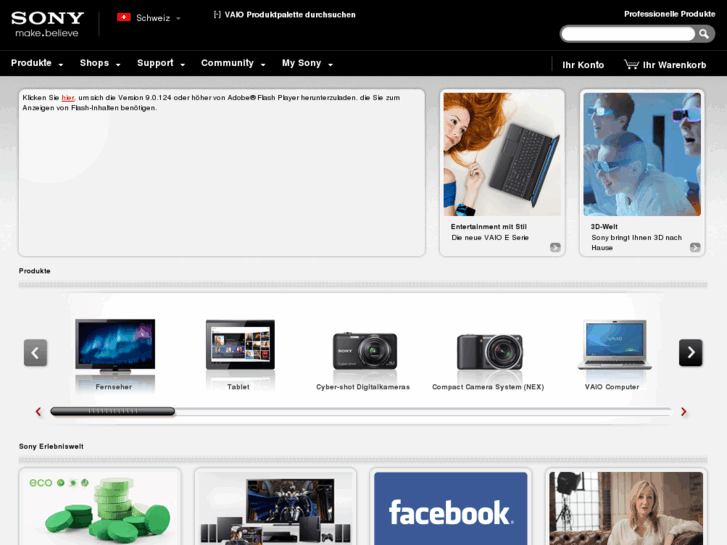This screenshot has height=545, width=727.
Task: Select the Cyber-shot Digitalkameras image
Action: click(x=365, y=351)
